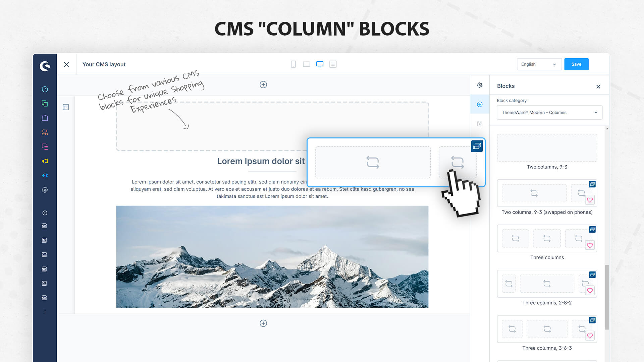Click the left sidebar layout toggle icon
This screenshot has width=644, height=362.
(66, 107)
